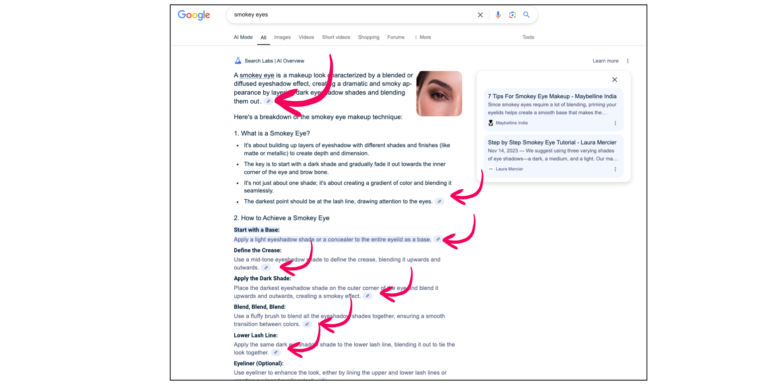Click the Learn more link

coord(605,61)
